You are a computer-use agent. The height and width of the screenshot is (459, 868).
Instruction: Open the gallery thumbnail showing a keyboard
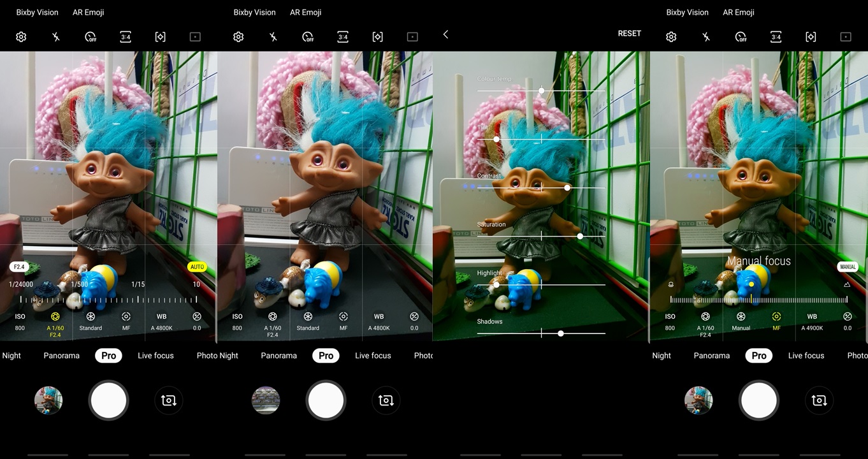(x=266, y=400)
